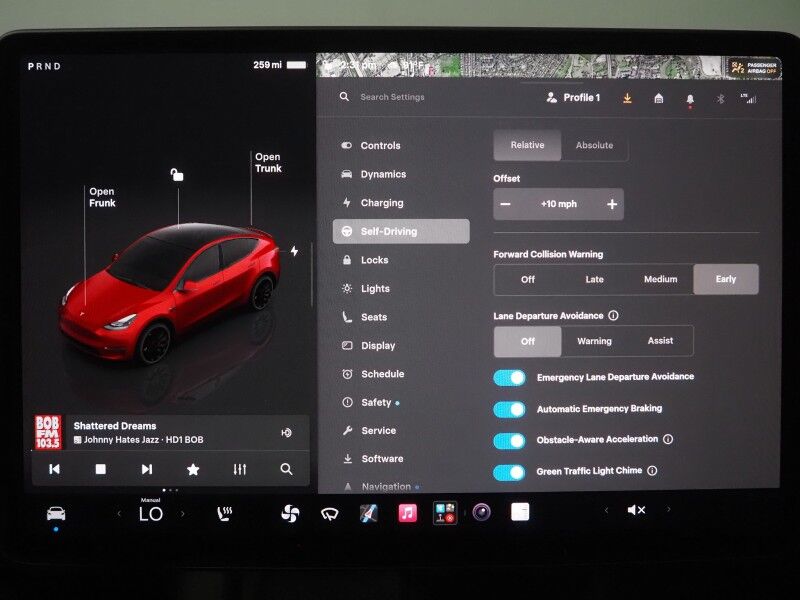Launch the music app icon
This screenshot has height=600, width=800.
pyautogui.click(x=407, y=513)
